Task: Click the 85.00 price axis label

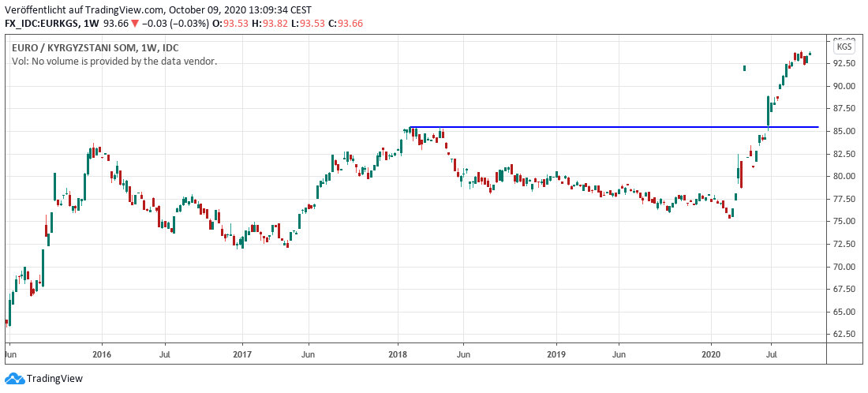Action: [844, 132]
